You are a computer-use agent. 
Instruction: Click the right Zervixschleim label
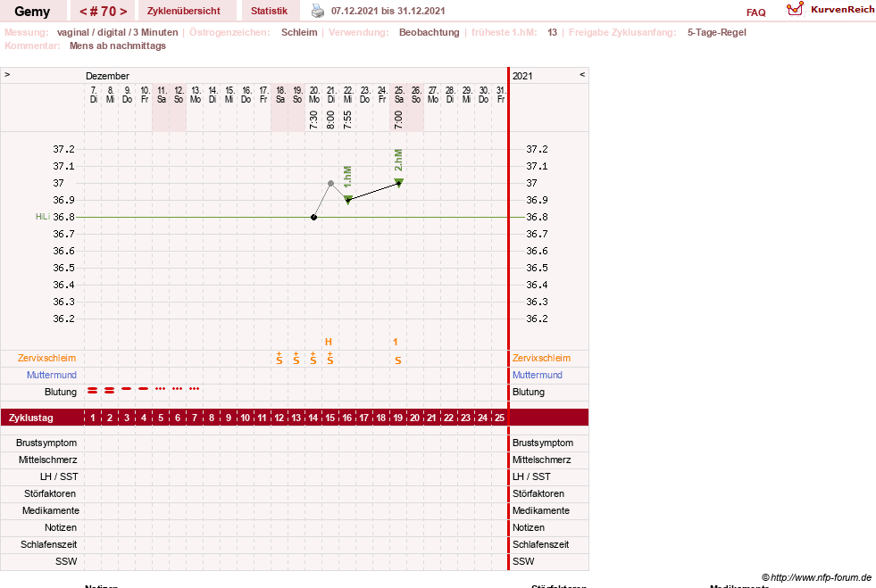[x=541, y=358]
